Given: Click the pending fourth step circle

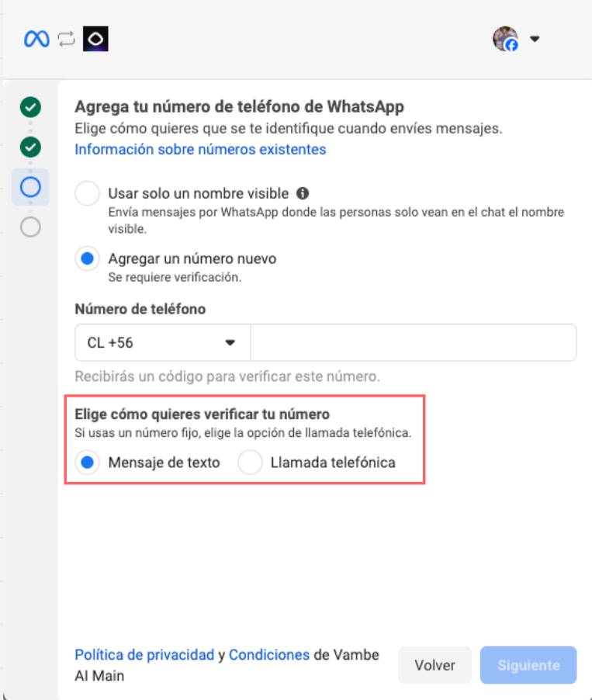Looking at the screenshot, I should click(30, 227).
